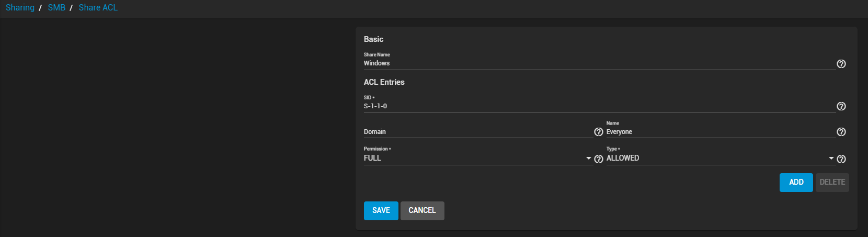
Task: Save the share ACL settings
Action: point(381,210)
